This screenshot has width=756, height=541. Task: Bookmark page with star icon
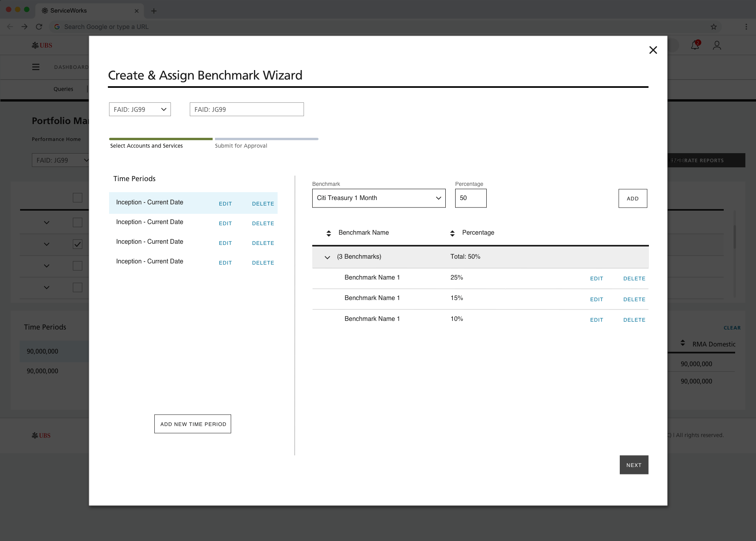(x=713, y=27)
